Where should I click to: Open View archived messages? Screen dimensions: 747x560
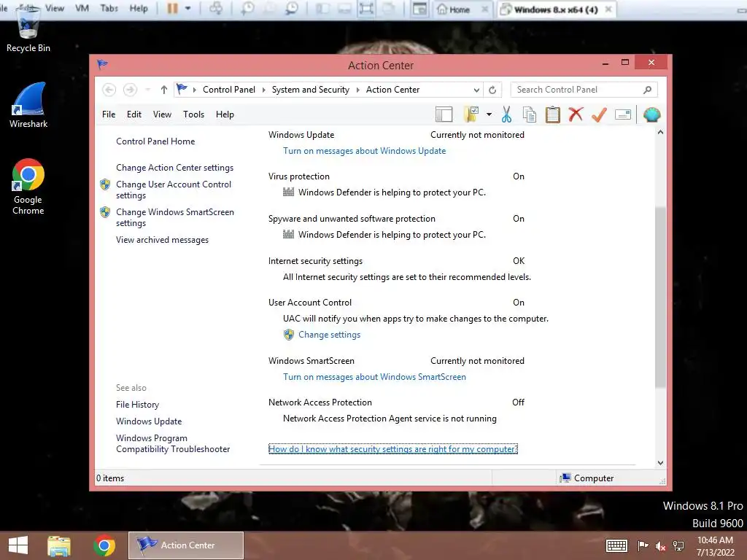pos(162,240)
